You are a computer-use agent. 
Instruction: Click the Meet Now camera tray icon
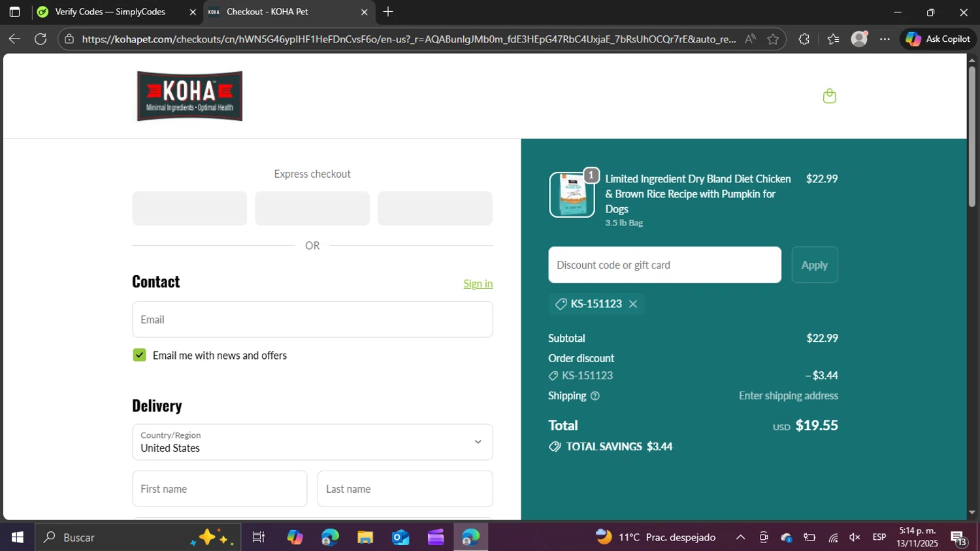763,537
